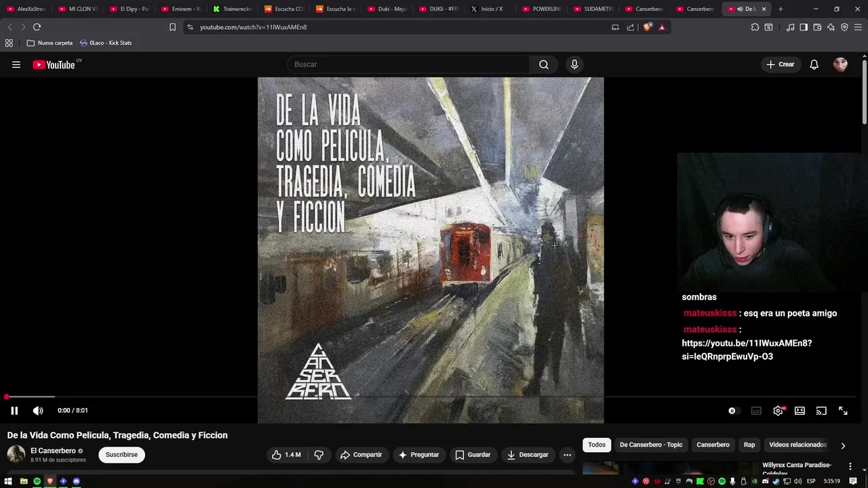This screenshot has height=488, width=868.
Task: Mute the video volume
Action: pos(38,411)
